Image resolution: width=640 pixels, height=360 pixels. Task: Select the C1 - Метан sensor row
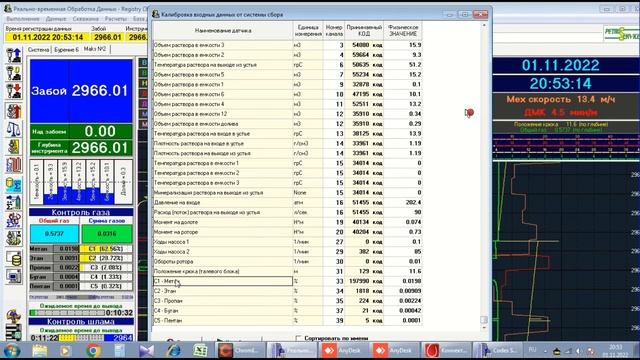(x=288, y=281)
